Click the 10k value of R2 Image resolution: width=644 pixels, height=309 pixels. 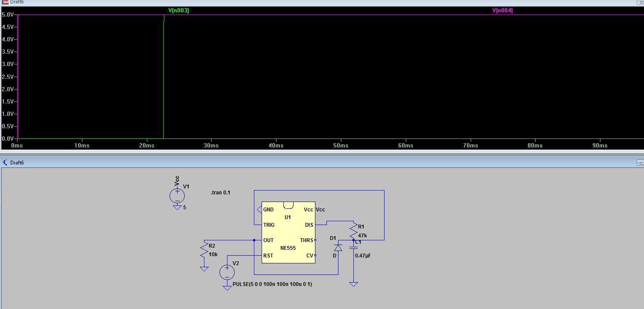click(x=213, y=254)
